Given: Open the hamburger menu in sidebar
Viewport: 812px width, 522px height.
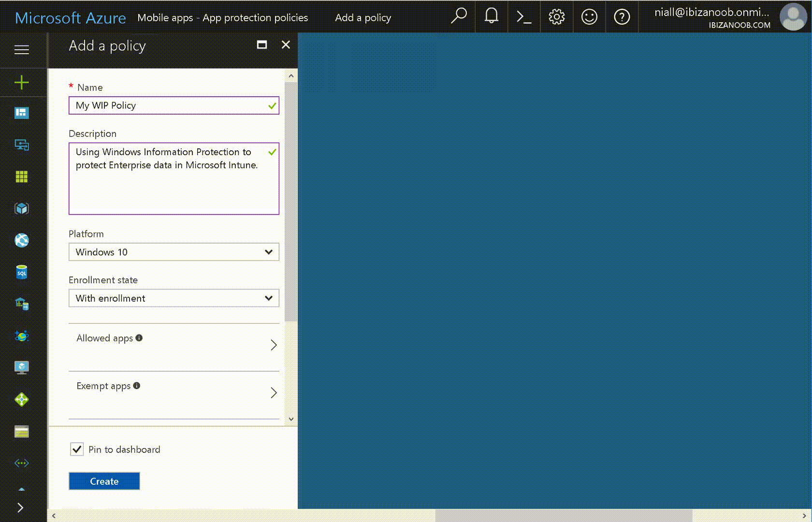Looking at the screenshot, I should tap(22, 50).
